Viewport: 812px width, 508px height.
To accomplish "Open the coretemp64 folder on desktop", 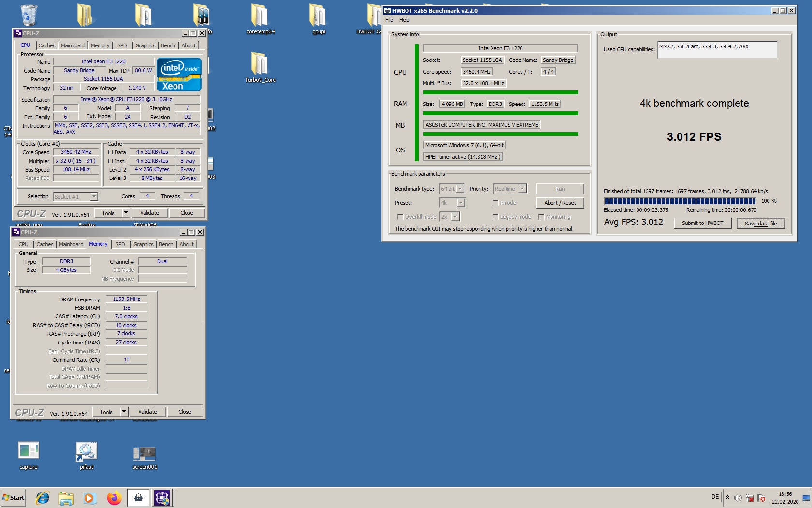I will click(x=261, y=19).
